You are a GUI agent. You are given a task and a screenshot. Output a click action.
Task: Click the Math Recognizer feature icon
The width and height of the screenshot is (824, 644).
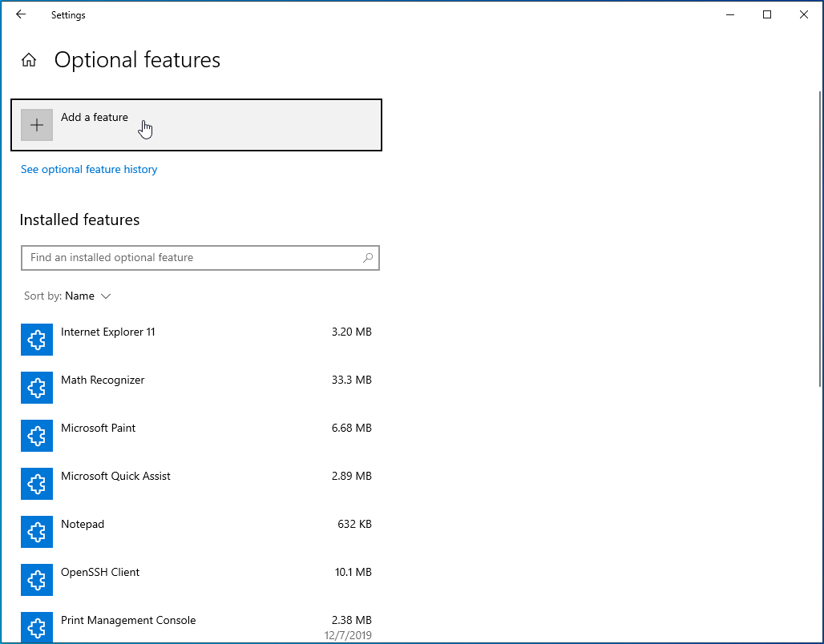pos(37,388)
